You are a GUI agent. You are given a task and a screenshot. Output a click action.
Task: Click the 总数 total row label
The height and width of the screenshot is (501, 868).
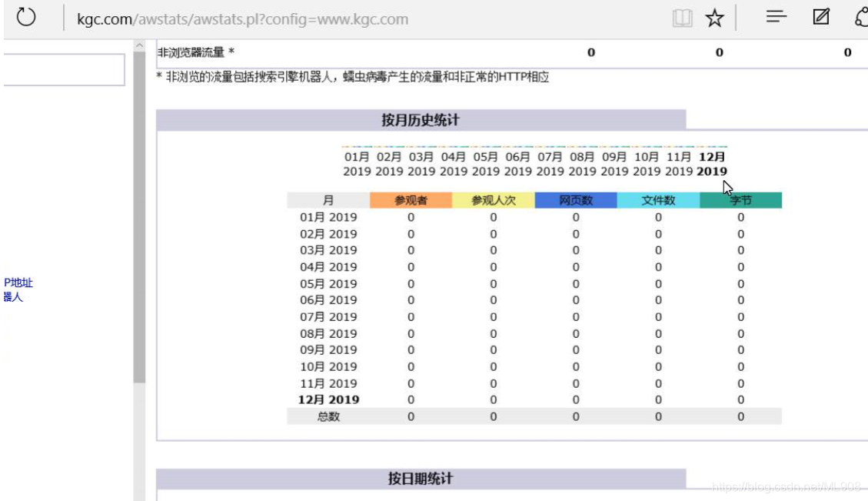pos(328,417)
